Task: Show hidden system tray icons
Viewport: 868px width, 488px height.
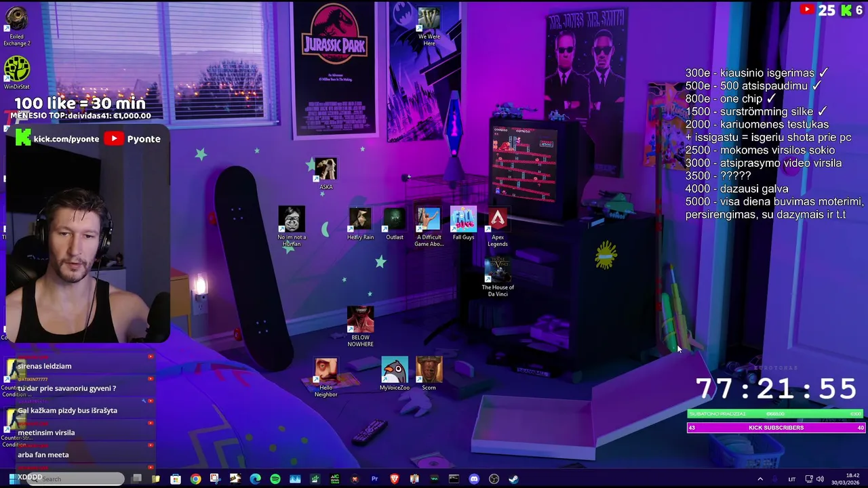Action: [760, 479]
